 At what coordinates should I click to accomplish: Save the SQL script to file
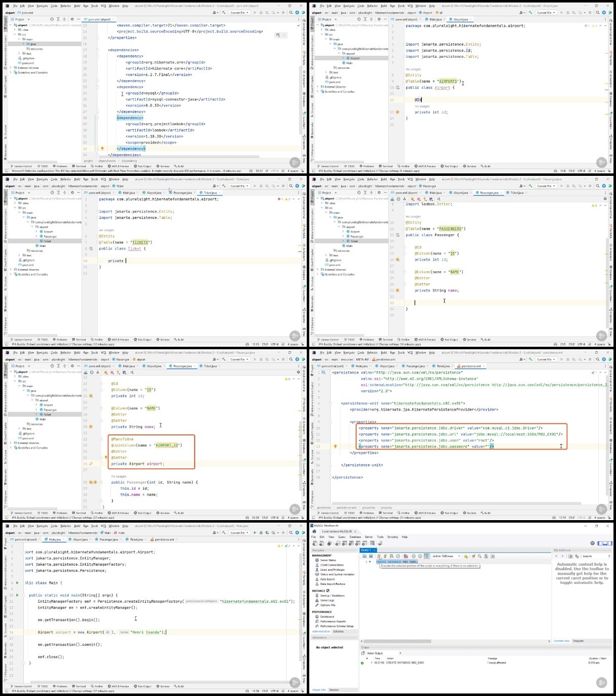[371, 556]
